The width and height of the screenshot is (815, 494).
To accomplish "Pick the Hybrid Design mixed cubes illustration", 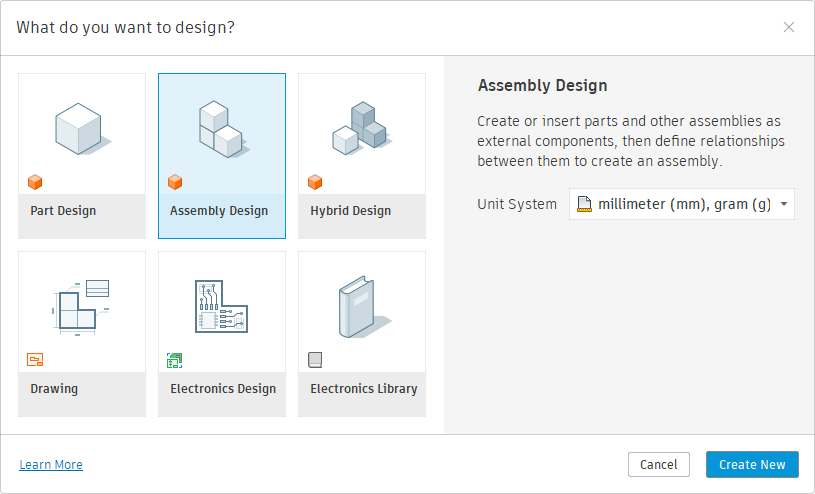I will point(360,128).
